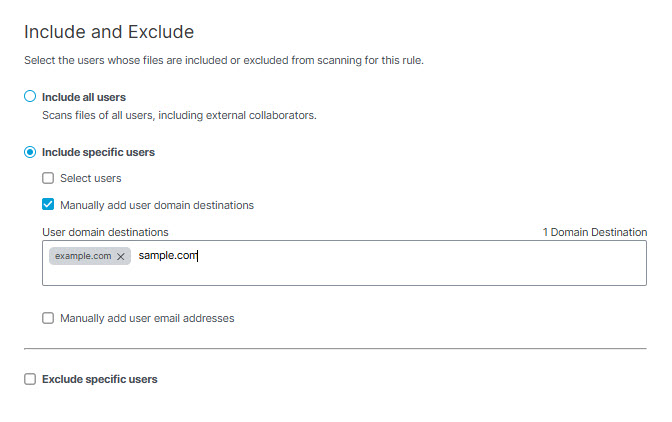Click the Include and Exclude heading
The image size is (672, 422).
coord(109,32)
